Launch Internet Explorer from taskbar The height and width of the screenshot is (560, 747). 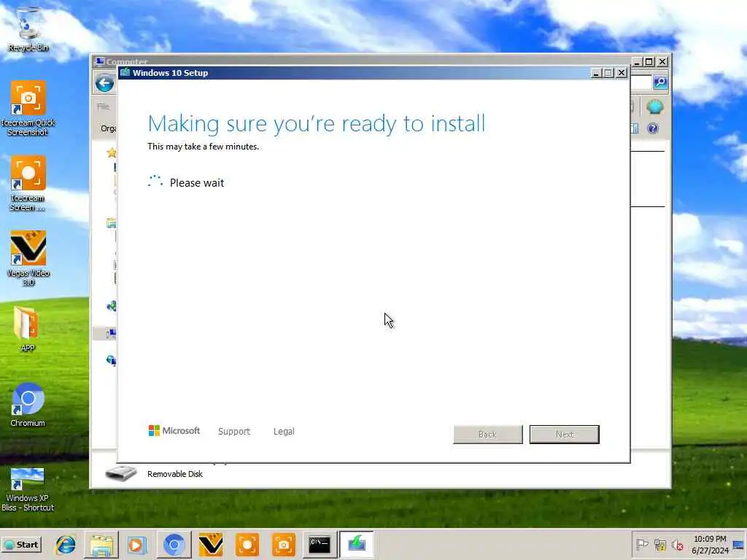(65, 544)
